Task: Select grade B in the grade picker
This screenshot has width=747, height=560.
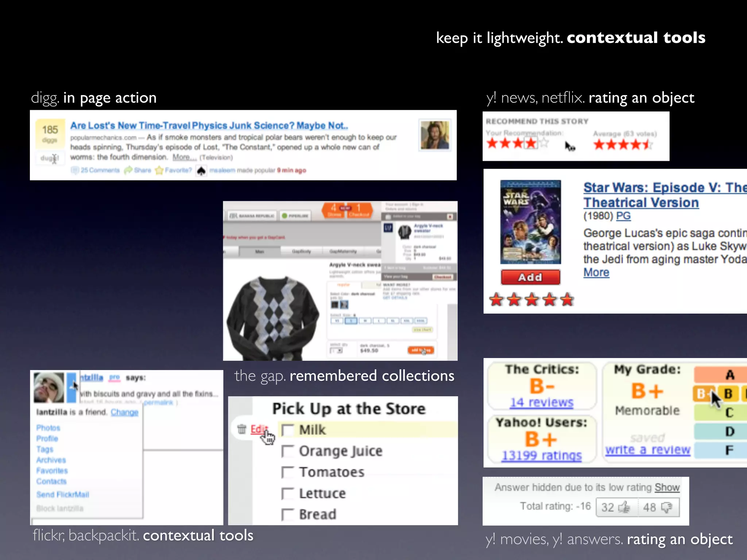Action: click(728, 394)
